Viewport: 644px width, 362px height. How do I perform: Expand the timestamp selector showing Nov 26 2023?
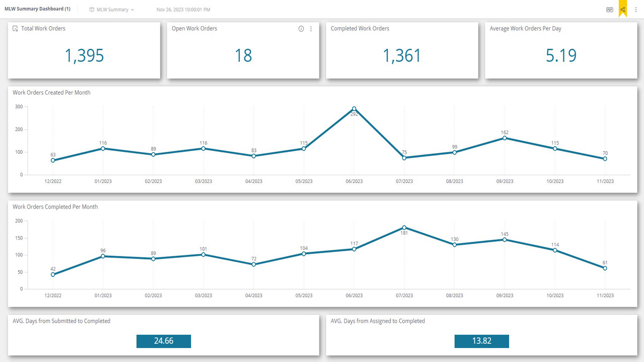pyautogui.click(x=183, y=9)
